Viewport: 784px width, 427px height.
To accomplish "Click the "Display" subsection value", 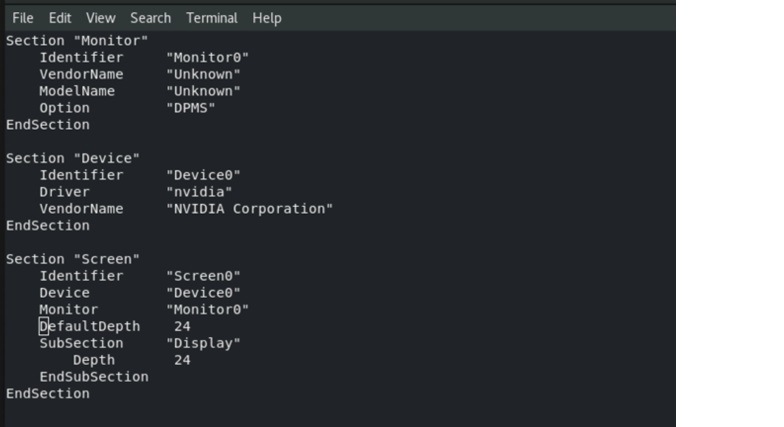I will tap(203, 343).
